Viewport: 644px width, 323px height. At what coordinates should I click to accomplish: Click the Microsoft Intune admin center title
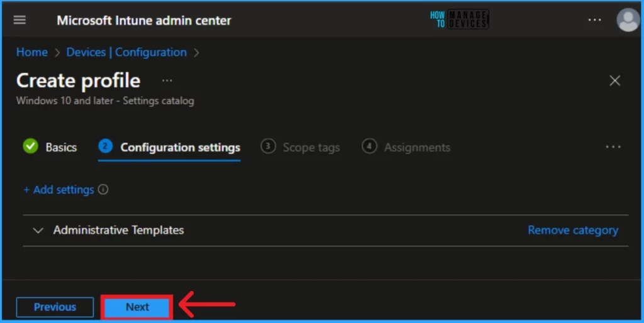coord(144,20)
